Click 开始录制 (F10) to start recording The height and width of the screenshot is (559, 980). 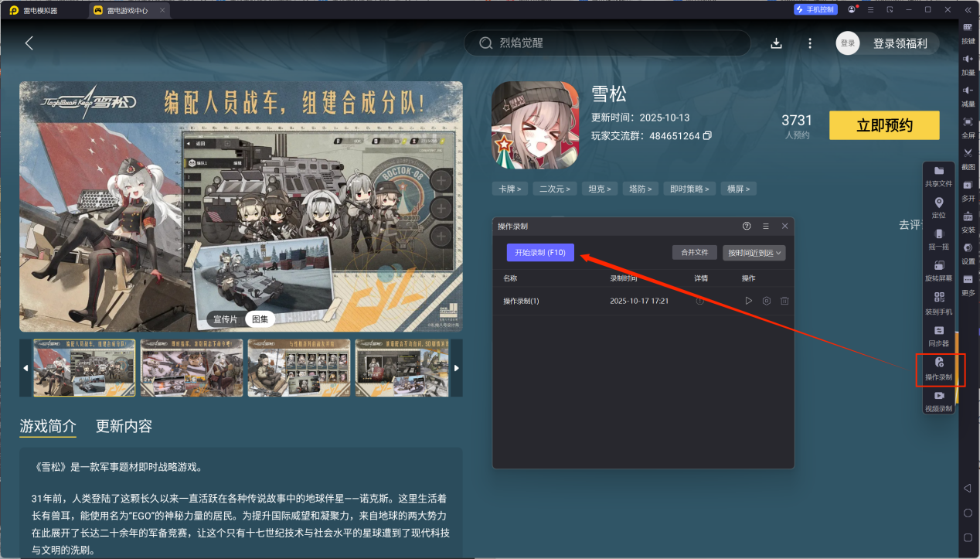pyautogui.click(x=539, y=252)
